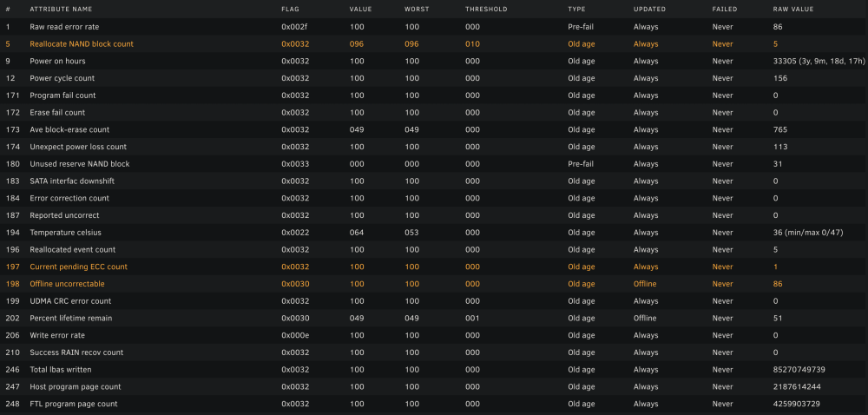This screenshot has height=415, width=868.
Task: Click Current pending ECC count attribute
Action: click(79, 267)
